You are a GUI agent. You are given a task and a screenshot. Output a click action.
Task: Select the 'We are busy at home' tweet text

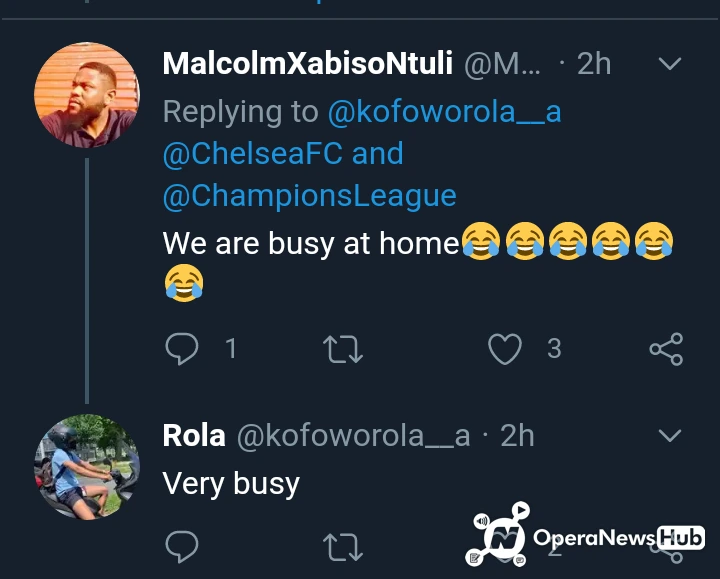tap(310, 243)
